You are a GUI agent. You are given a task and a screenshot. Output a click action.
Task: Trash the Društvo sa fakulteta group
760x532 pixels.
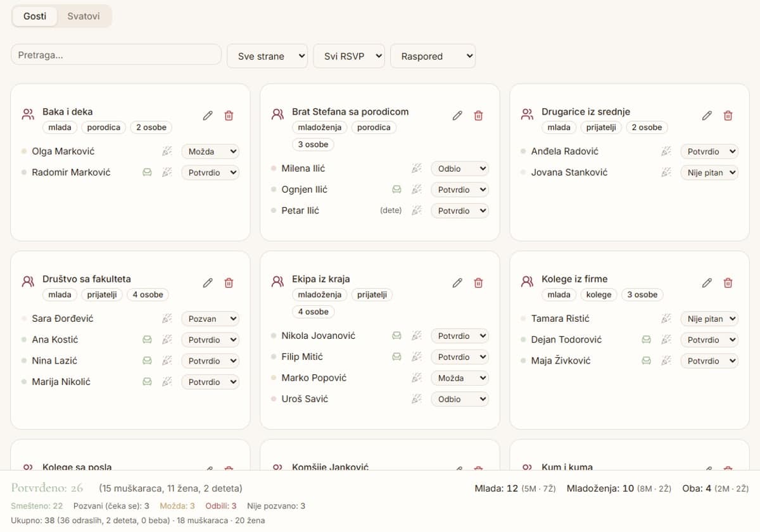pos(229,282)
